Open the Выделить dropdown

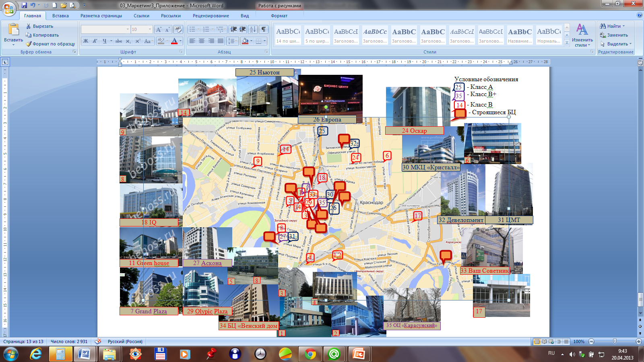(x=616, y=44)
